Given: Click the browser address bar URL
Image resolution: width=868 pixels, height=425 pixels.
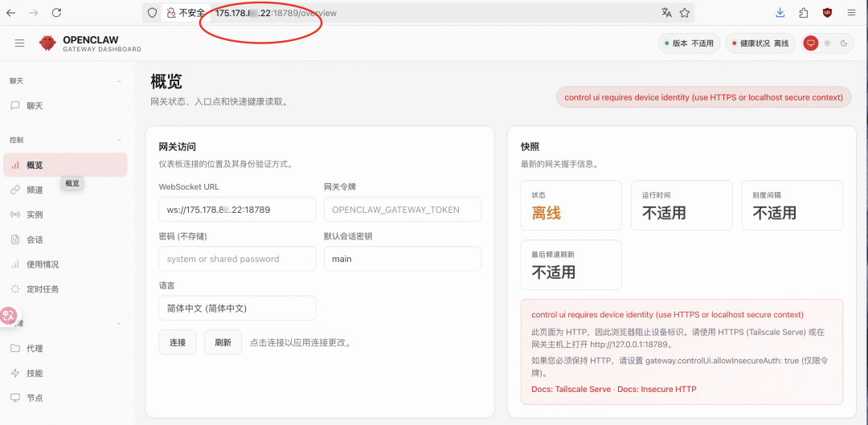Looking at the screenshot, I should [276, 13].
